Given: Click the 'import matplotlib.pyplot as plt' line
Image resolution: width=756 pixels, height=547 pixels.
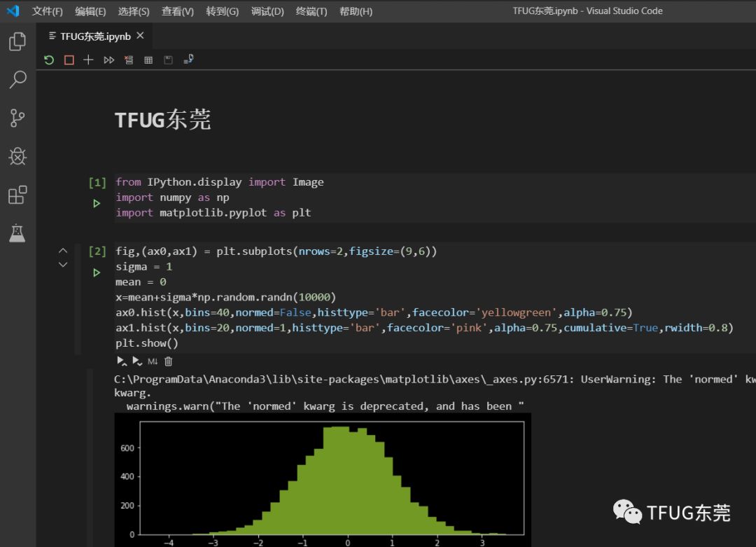Looking at the screenshot, I should 213,213.
